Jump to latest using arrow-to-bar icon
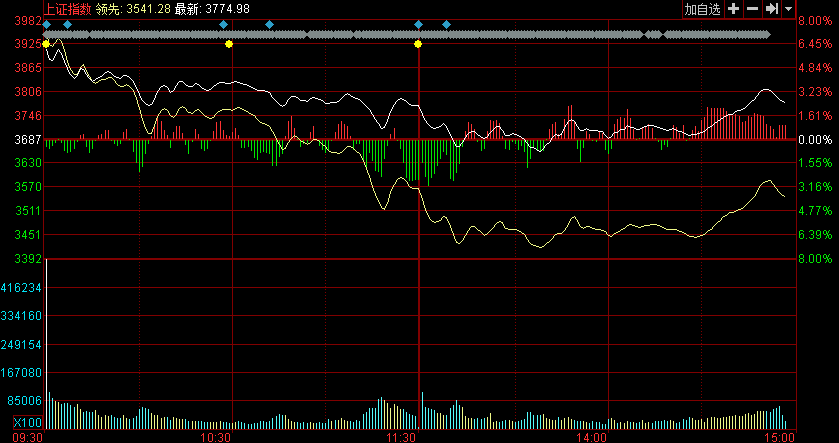 [771, 9]
